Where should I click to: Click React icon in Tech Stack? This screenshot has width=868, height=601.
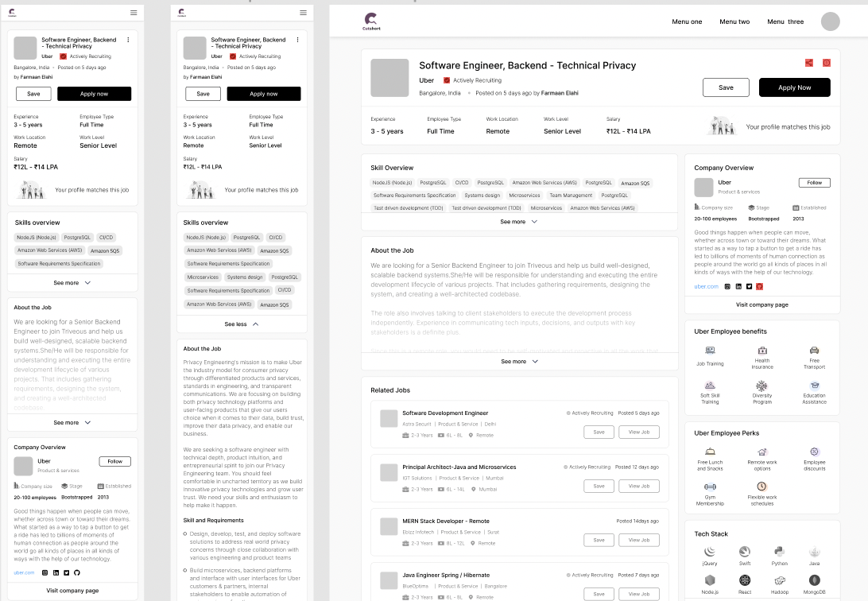coord(745,580)
